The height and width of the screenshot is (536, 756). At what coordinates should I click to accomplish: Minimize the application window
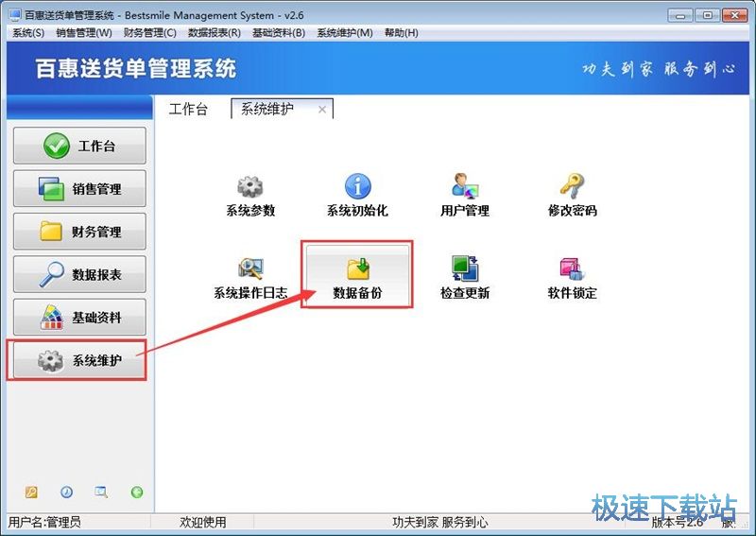tap(680, 15)
